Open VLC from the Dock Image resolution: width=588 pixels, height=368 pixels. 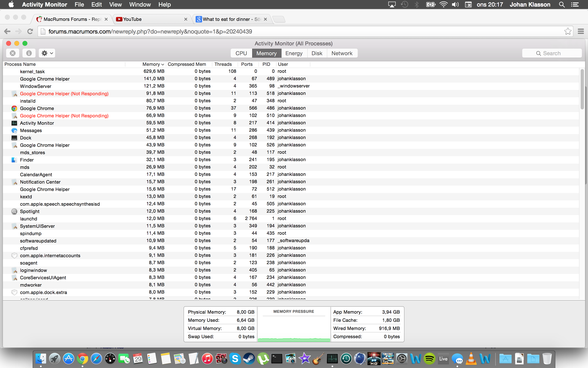click(x=471, y=359)
